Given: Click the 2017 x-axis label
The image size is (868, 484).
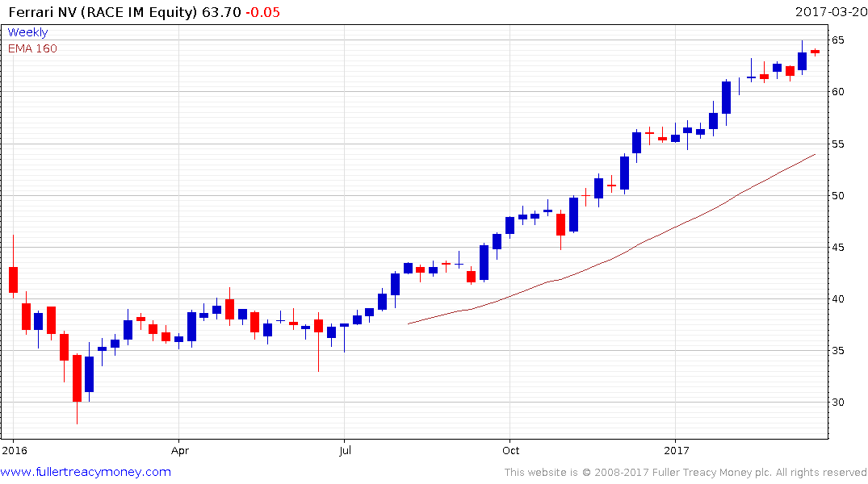Looking at the screenshot, I should 676,450.
